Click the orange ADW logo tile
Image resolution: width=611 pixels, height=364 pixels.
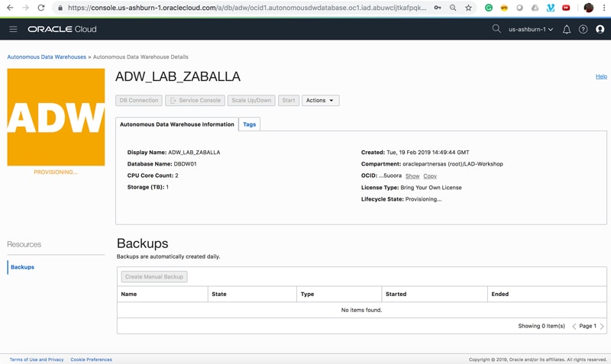pos(56,118)
